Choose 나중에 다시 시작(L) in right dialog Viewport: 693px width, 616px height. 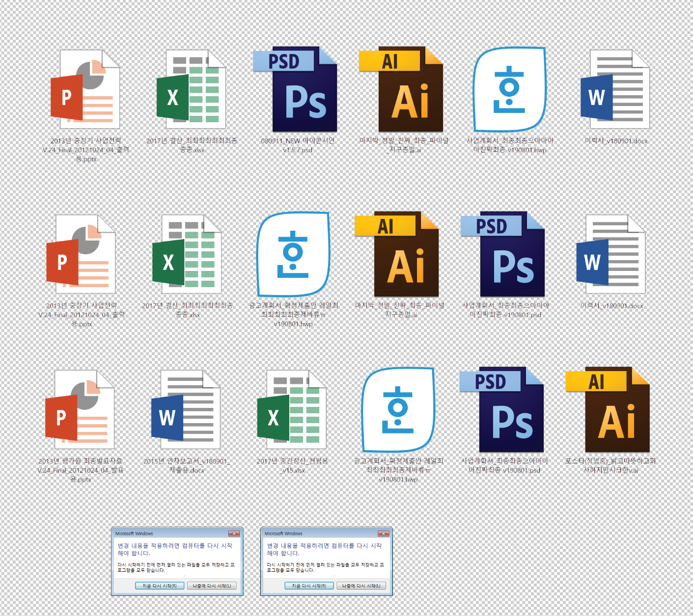tap(361, 586)
